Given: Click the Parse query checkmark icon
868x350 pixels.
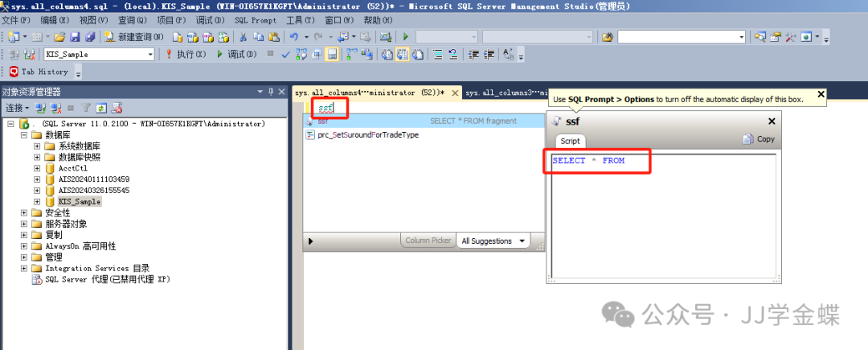Looking at the screenshot, I should (285, 54).
